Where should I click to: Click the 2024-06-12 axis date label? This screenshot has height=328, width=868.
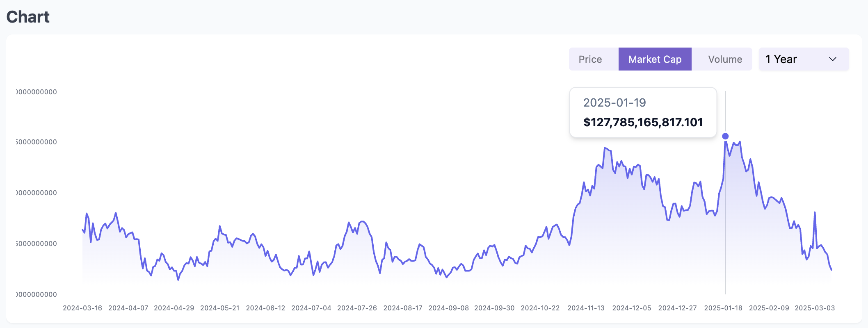(265, 308)
